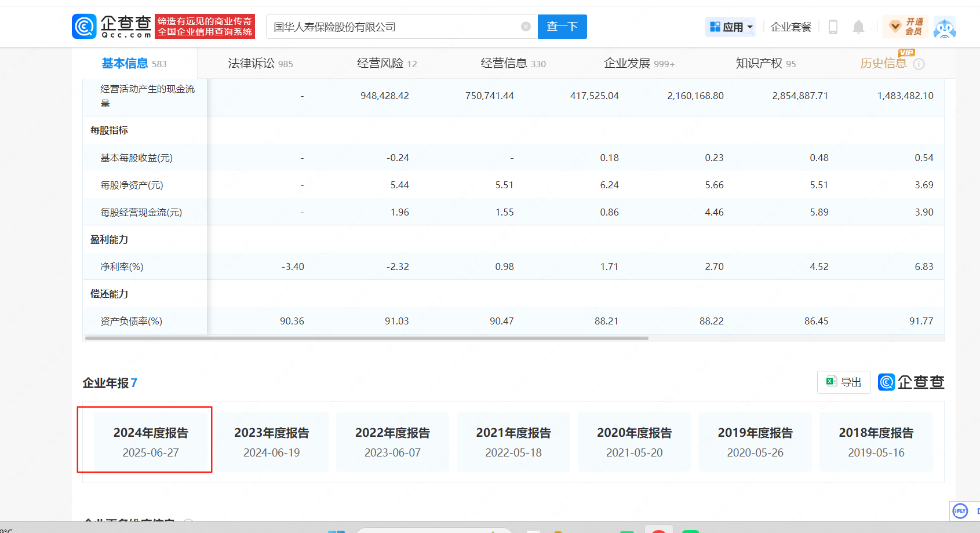Open 2023年度报告
The image size is (980, 533).
tap(272, 441)
